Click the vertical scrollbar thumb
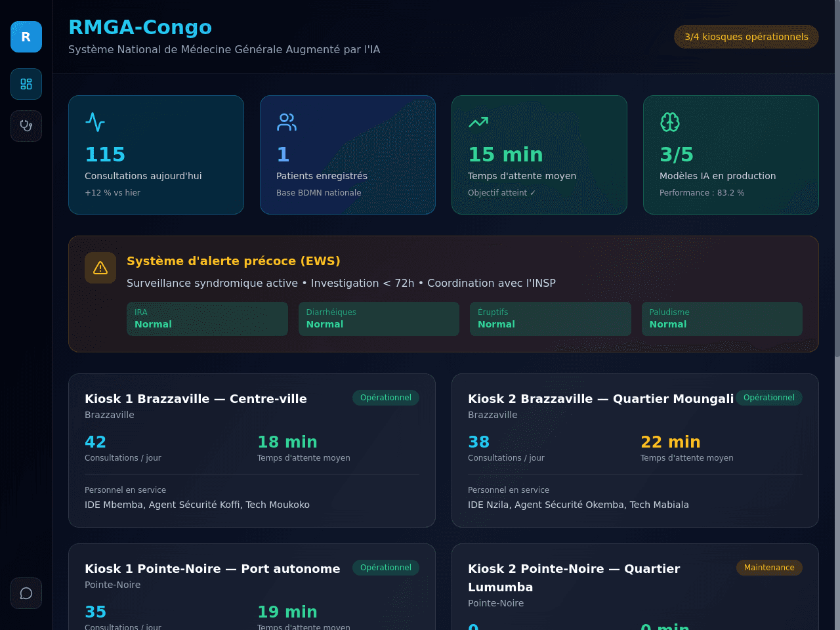This screenshot has width=840, height=630. pos(837,178)
